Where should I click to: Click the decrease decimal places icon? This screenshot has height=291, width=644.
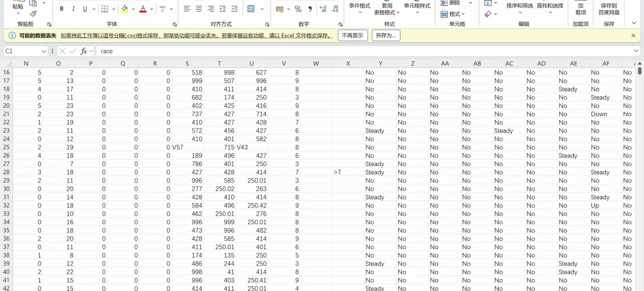coord(335,9)
